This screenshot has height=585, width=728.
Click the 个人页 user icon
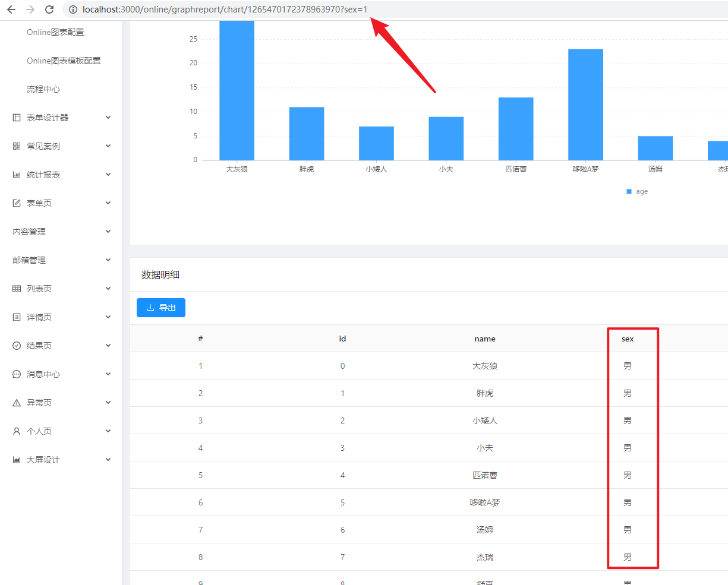click(x=17, y=431)
